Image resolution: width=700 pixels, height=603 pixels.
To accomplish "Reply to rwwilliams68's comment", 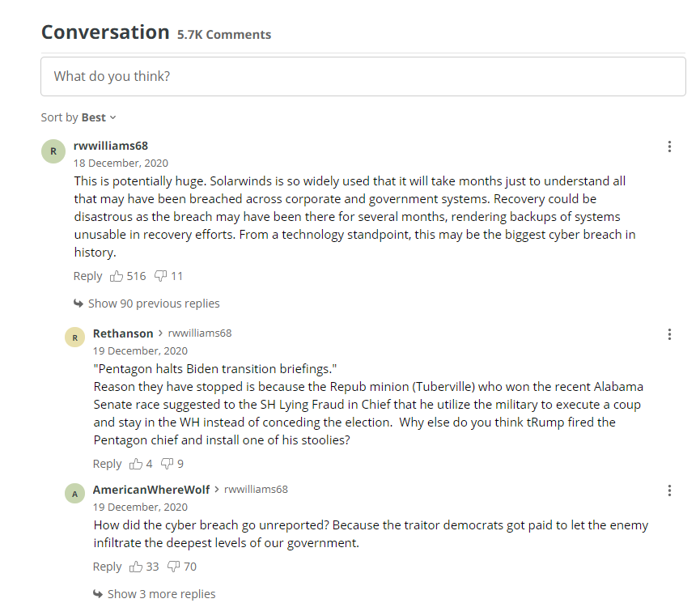I will (88, 277).
